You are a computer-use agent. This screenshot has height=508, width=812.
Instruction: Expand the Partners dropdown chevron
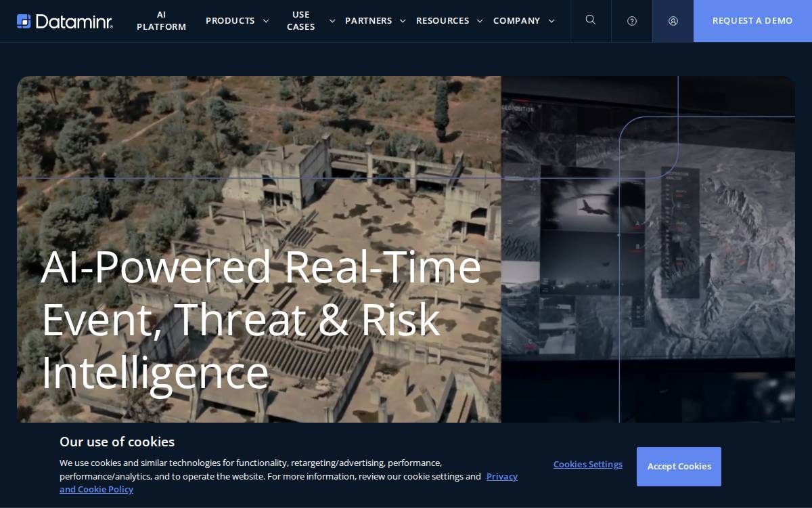pyautogui.click(x=403, y=21)
